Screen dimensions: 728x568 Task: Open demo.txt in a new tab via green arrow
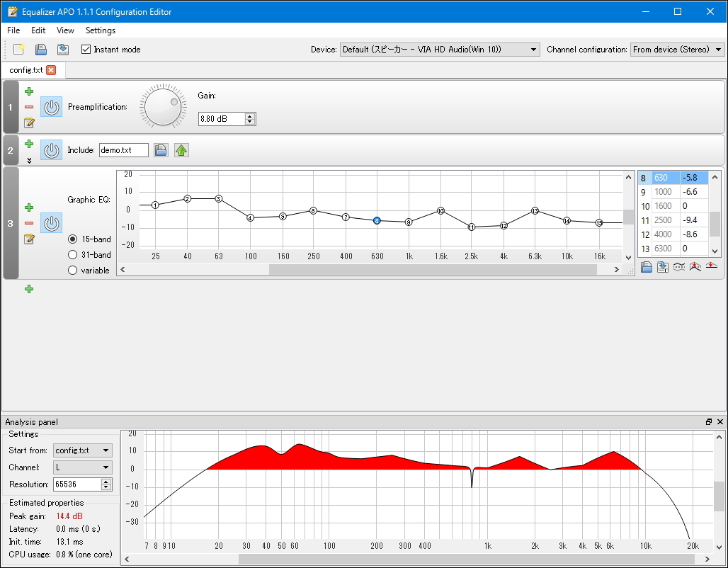pyautogui.click(x=181, y=149)
